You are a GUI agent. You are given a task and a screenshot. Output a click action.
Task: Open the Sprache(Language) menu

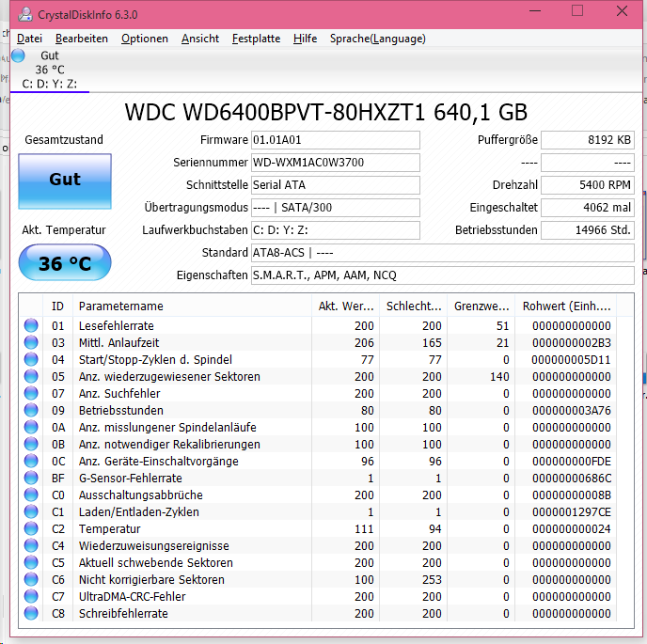tap(377, 39)
